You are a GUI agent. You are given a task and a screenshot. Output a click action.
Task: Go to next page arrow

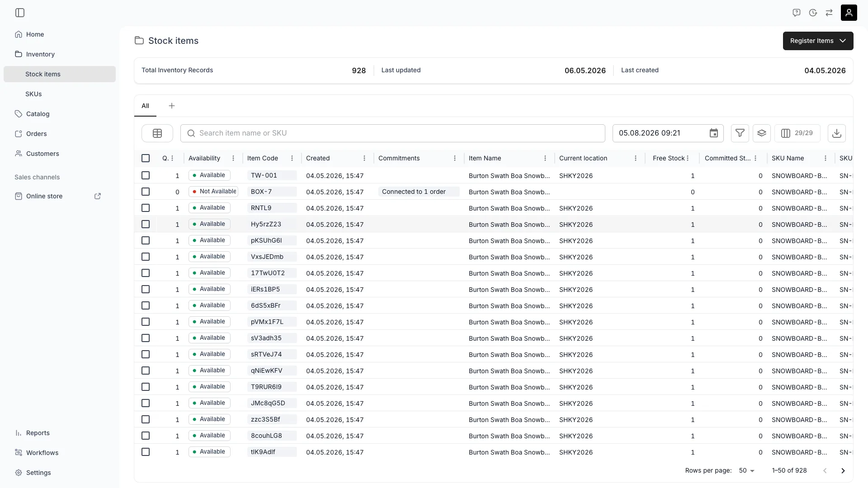[x=843, y=470]
